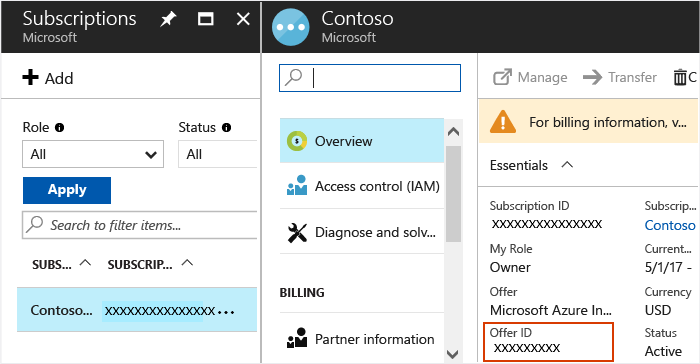This screenshot has width=700, height=364.
Task: Collapse the Essentials section
Action: (x=531, y=165)
